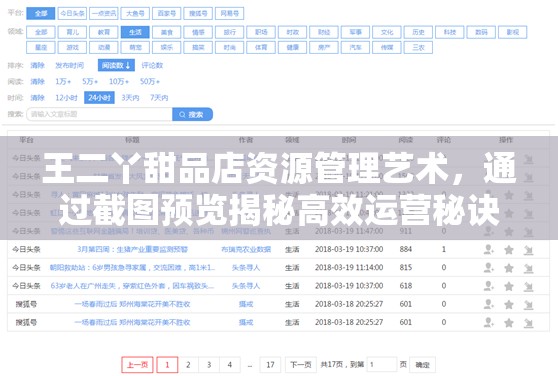Viewport: 558px width, 376px height.
Task: Star the 63岁老人在广州走失 article
Action: 509,286
